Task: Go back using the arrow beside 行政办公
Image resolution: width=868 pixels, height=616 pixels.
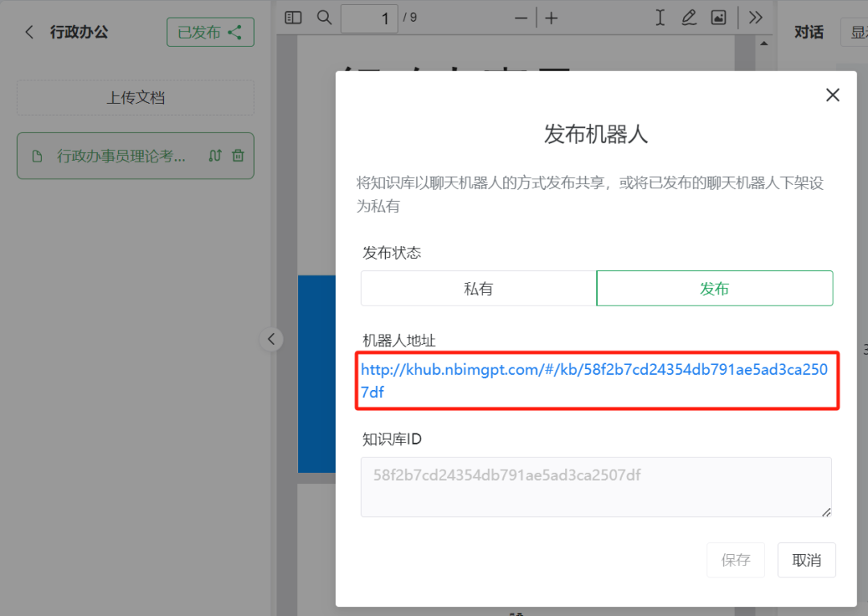Action: pos(30,32)
